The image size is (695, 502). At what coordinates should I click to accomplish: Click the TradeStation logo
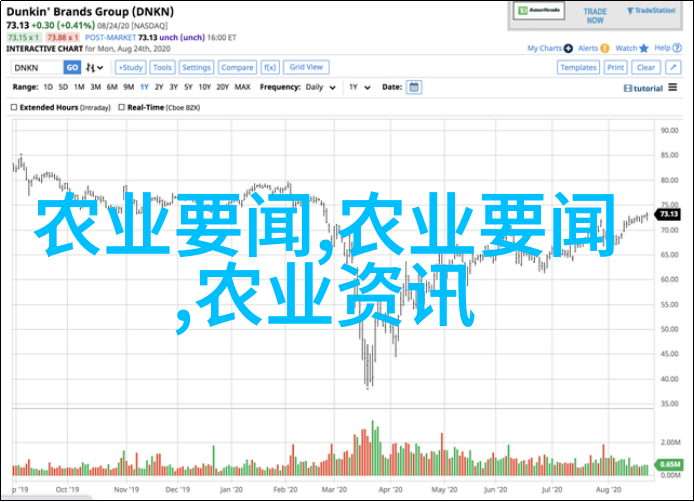pos(651,11)
